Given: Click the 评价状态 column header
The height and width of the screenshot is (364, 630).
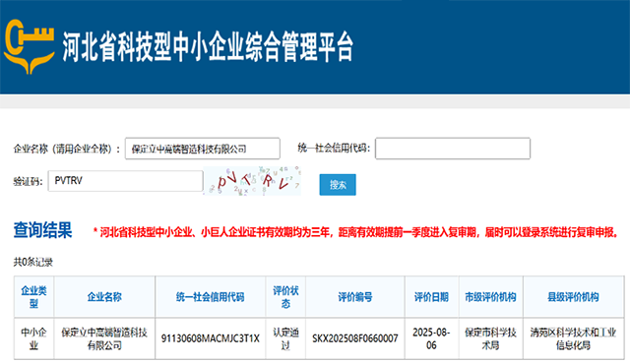Looking at the screenshot, I should coord(285,296).
